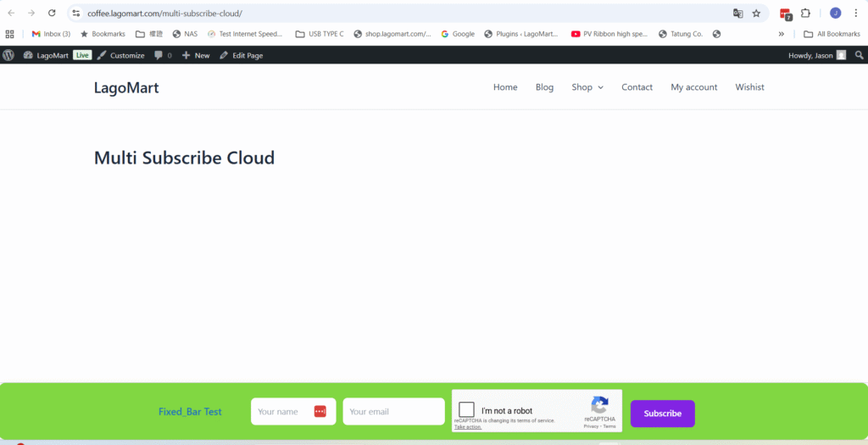Open Customize in the WordPress admin bar
The image size is (868, 445).
120,55
